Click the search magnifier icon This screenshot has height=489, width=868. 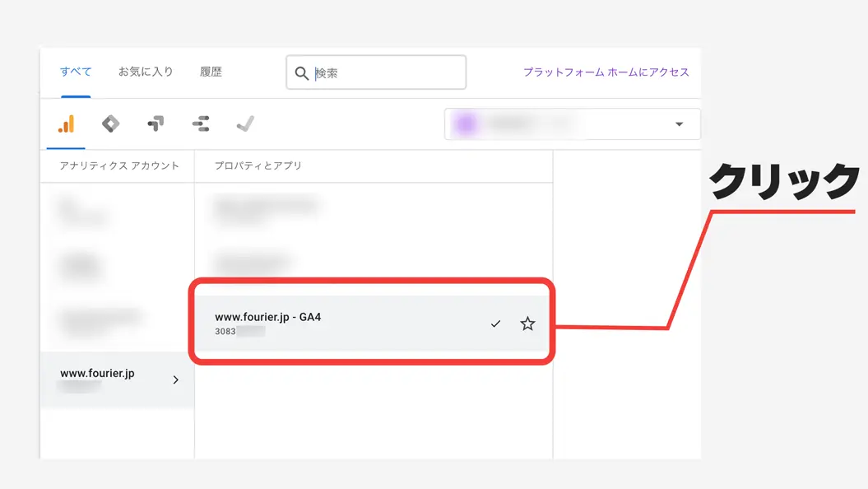(302, 73)
